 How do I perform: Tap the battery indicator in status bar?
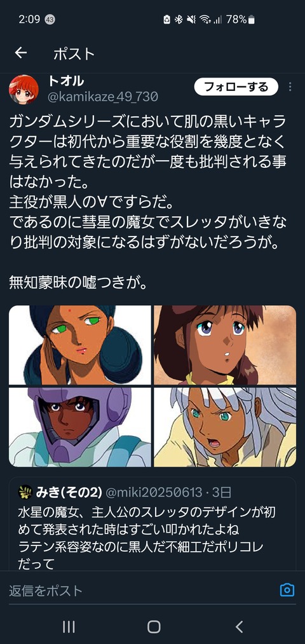(252, 19)
